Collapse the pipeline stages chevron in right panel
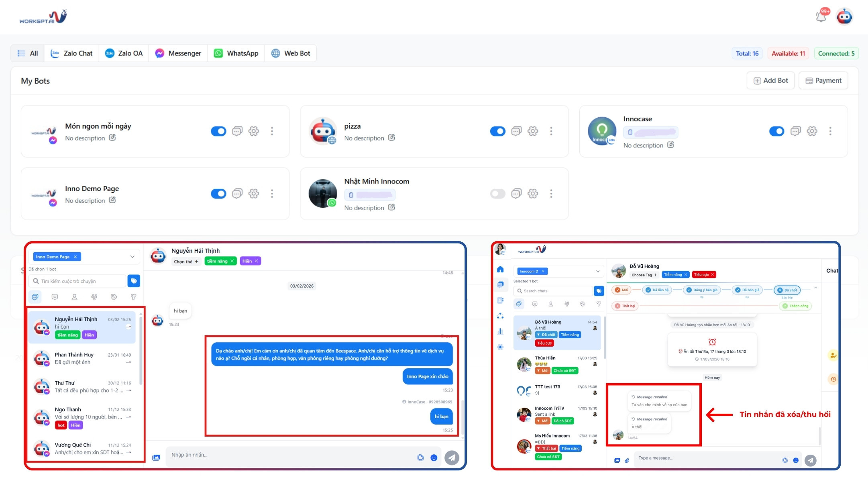This screenshot has width=868, height=482. point(816,288)
